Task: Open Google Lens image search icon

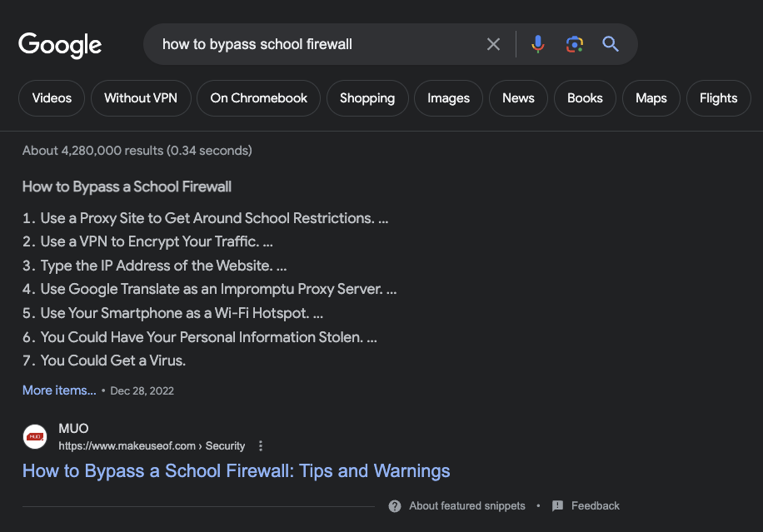Action: pyautogui.click(x=575, y=44)
